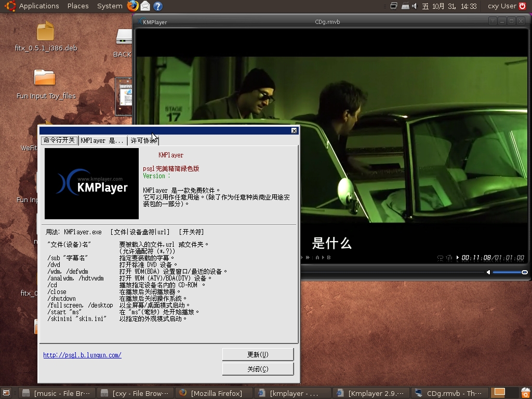Image resolution: width=532 pixels, height=399 pixels.
Task: Switch to the KMPlayer 是... tab
Action: [x=102, y=140]
